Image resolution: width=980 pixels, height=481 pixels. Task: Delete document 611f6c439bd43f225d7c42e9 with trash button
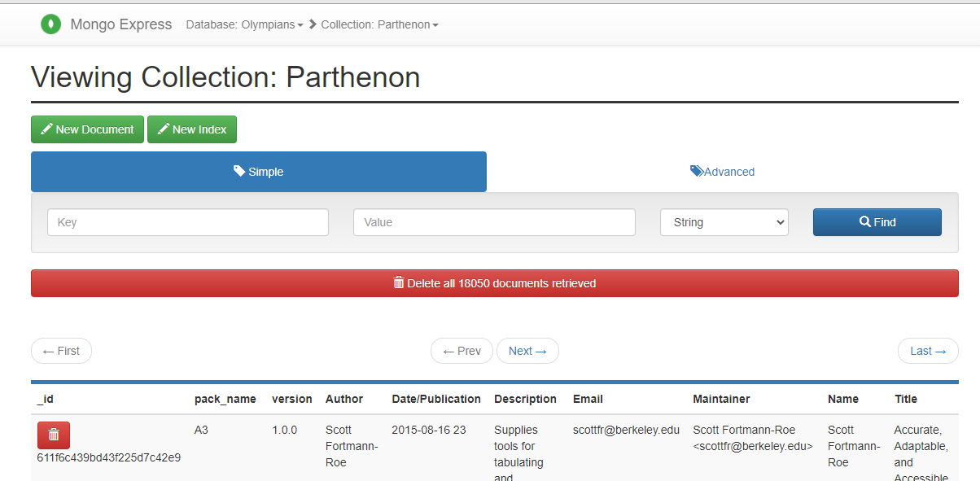(54, 435)
